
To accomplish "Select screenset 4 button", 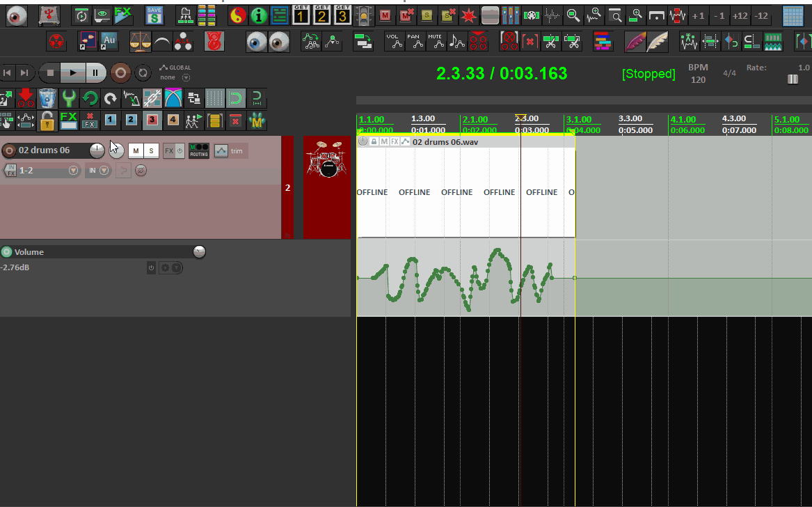I will (x=173, y=120).
